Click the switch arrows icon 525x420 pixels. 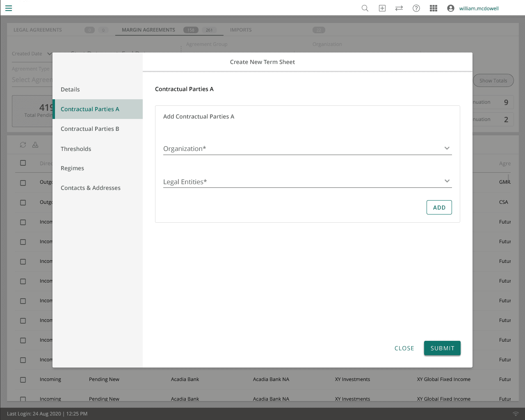pyautogui.click(x=399, y=8)
